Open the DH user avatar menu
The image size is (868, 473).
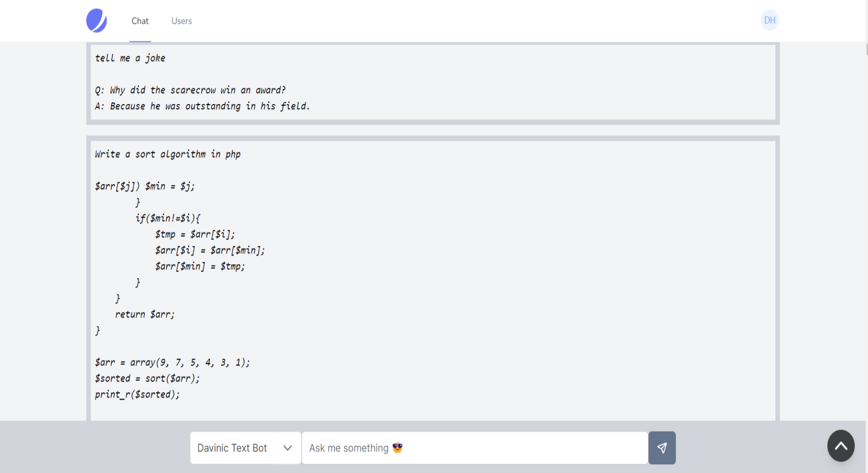coord(769,21)
